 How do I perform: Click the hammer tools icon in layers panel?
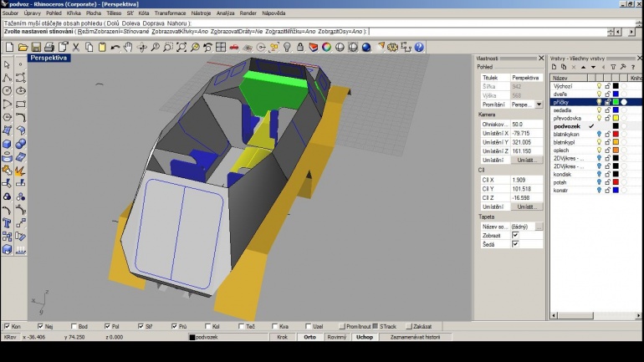coord(623,67)
